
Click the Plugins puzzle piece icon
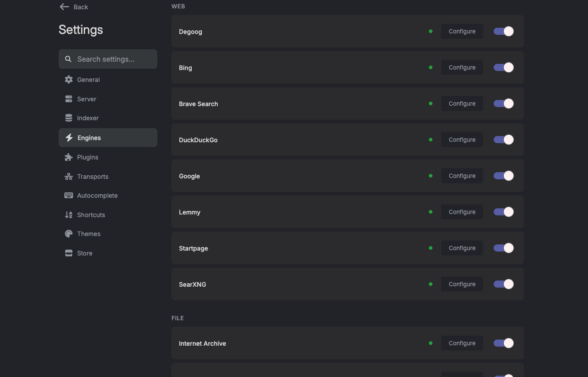pos(69,157)
